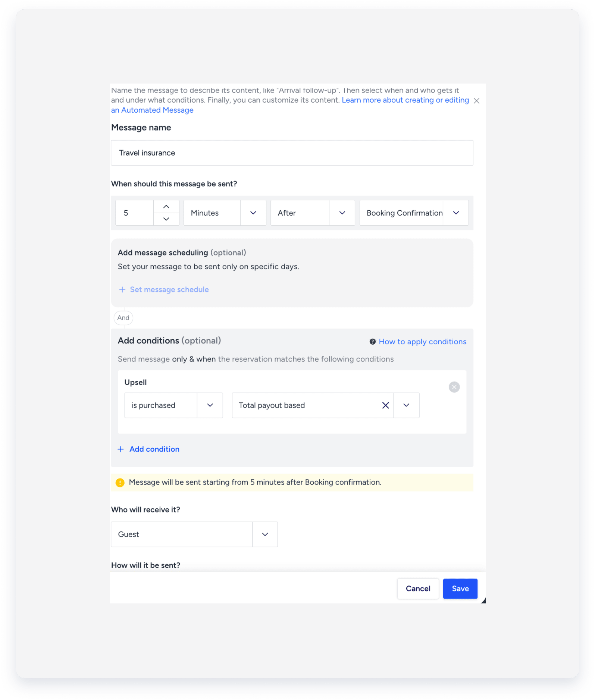Open Learn more about creating Automated Message link
The image size is (595, 700).
290,105
